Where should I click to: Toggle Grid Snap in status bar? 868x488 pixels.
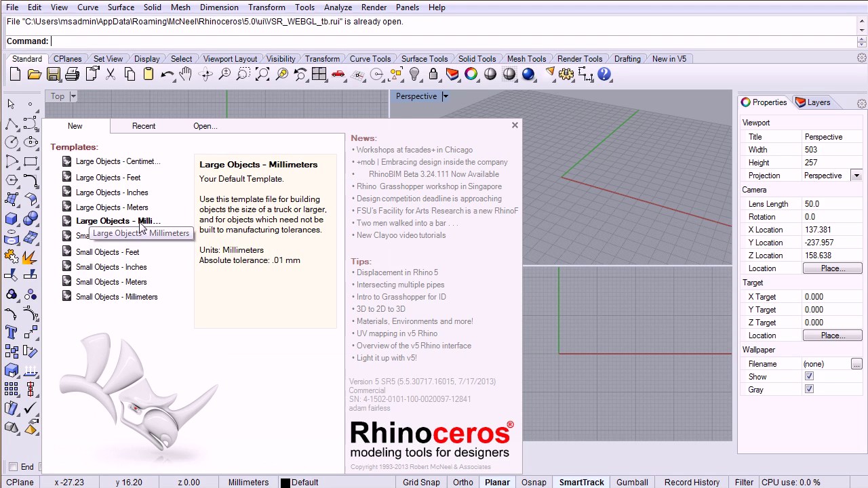tap(421, 483)
